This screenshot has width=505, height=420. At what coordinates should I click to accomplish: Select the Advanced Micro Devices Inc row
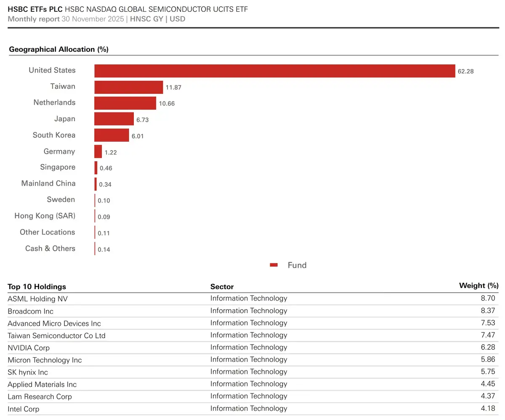[x=253, y=323]
